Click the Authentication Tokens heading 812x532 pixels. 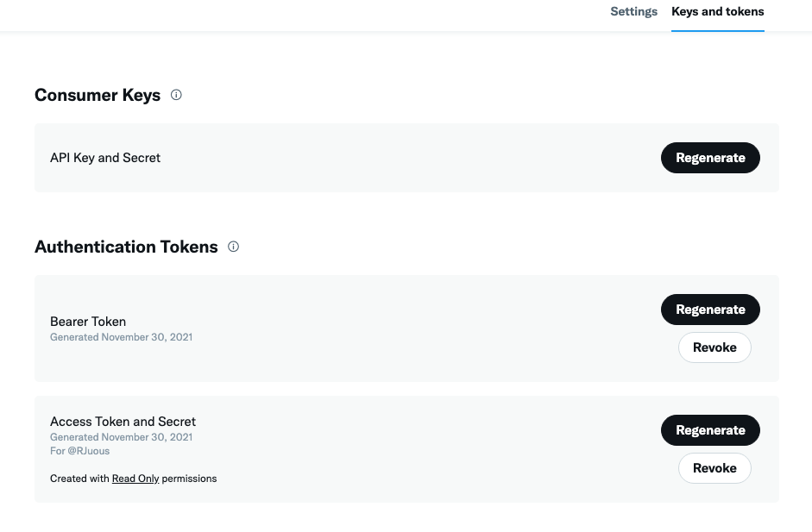126,247
